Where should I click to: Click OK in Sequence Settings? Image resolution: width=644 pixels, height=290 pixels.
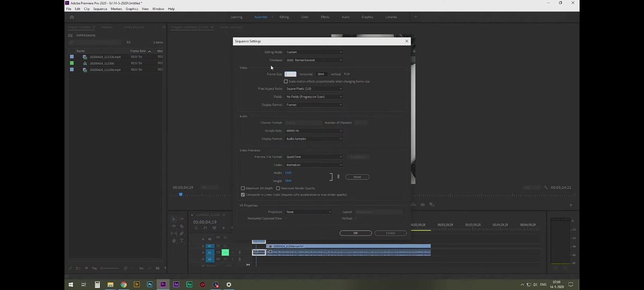(355, 233)
